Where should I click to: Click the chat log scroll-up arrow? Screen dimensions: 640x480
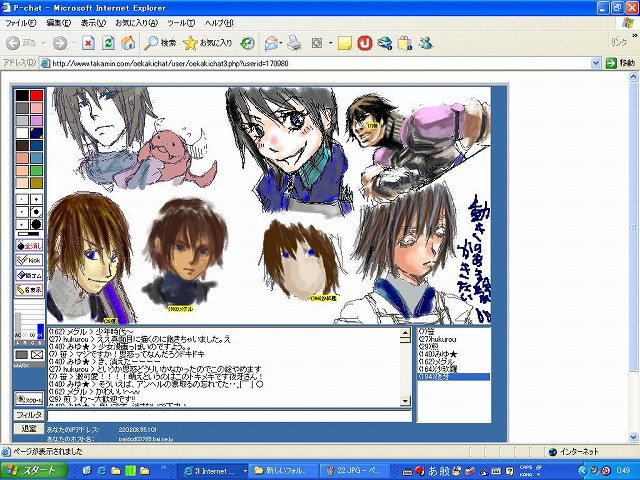coord(405,333)
